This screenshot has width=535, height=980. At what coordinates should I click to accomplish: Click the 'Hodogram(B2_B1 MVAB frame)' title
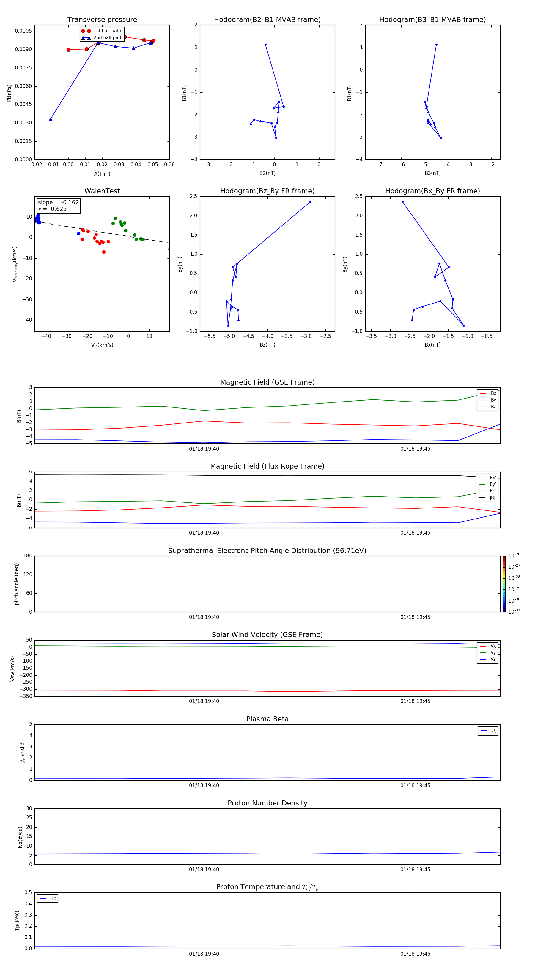(267, 19)
